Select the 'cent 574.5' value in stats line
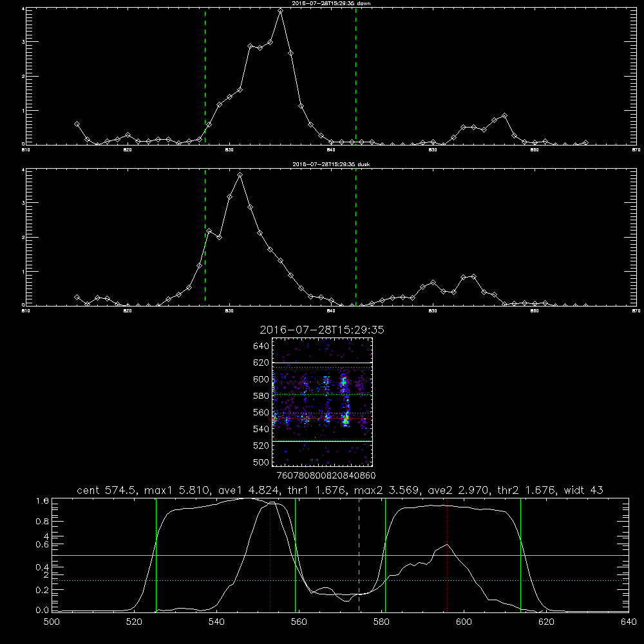Image resolution: width=644 pixels, height=644 pixels. [106, 490]
